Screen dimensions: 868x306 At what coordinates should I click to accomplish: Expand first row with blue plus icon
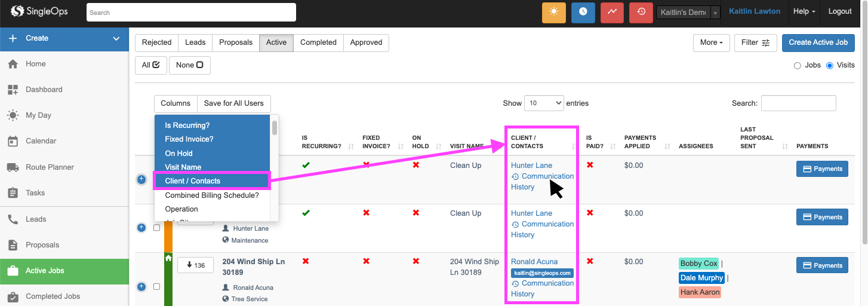[141, 179]
